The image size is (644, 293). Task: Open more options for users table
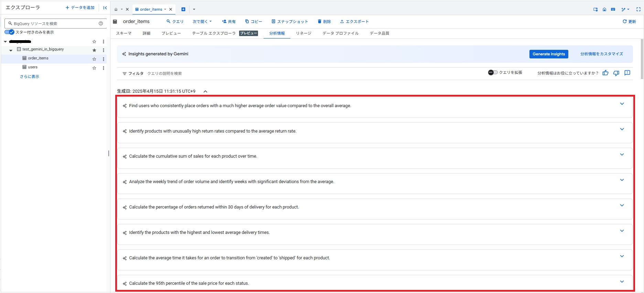(104, 68)
